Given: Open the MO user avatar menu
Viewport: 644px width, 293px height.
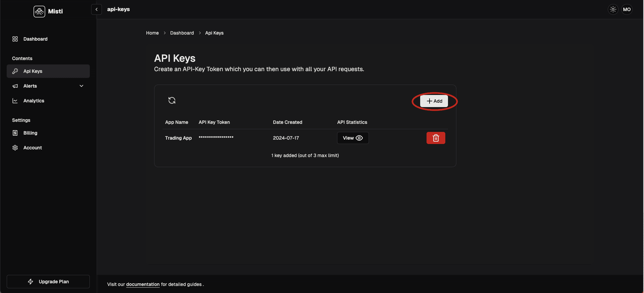Looking at the screenshot, I should [x=627, y=9].
